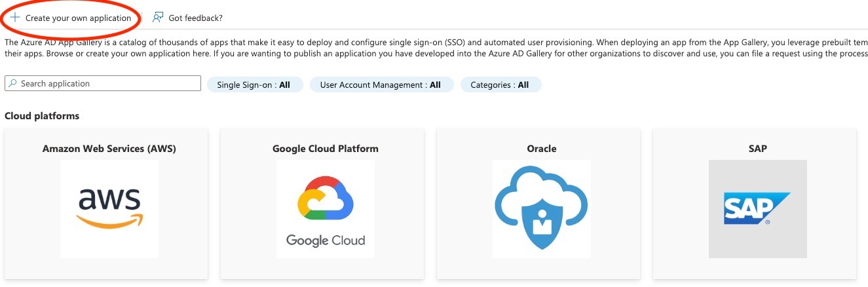Click the Cloud platforms heading
The height and width of the screenshot is (287, 868).
[x=42, y=116]
